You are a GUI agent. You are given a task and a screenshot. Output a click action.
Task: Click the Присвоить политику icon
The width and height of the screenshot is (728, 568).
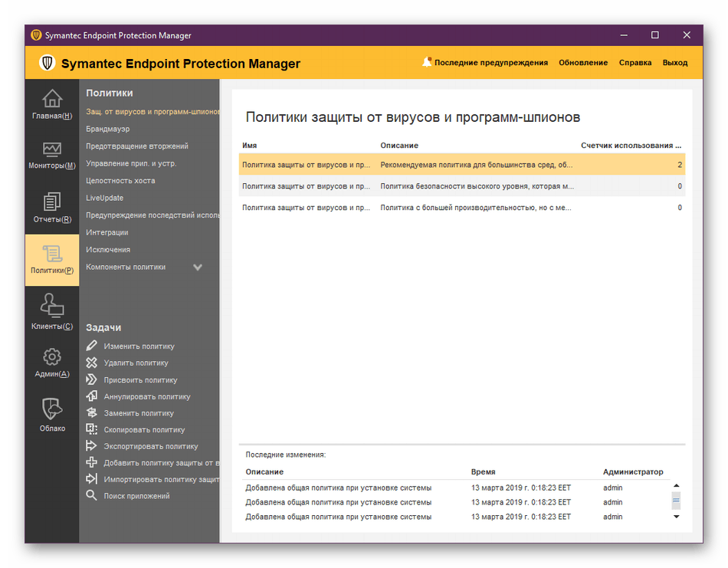tap(93, 379)
